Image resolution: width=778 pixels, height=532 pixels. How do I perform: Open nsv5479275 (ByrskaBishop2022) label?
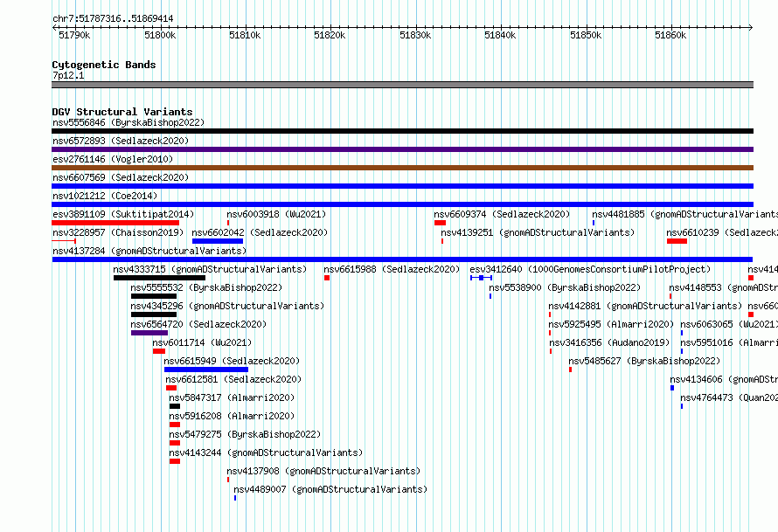tap(245, 434)
